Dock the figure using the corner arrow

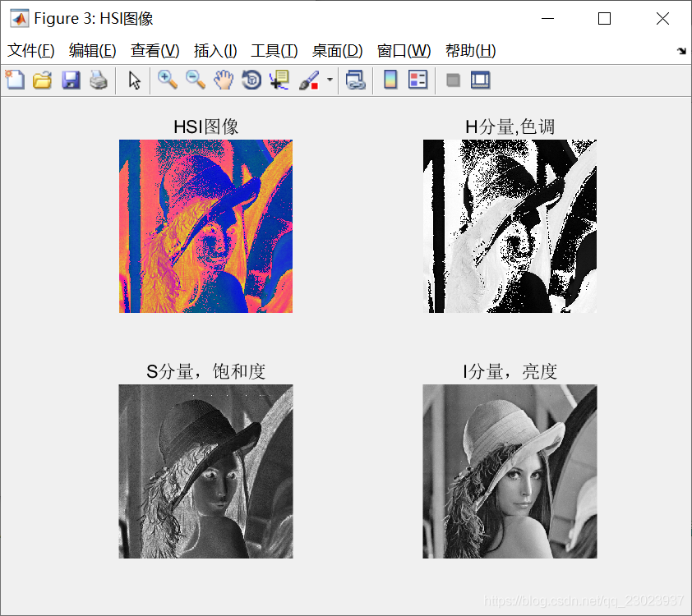coord(681,51)
